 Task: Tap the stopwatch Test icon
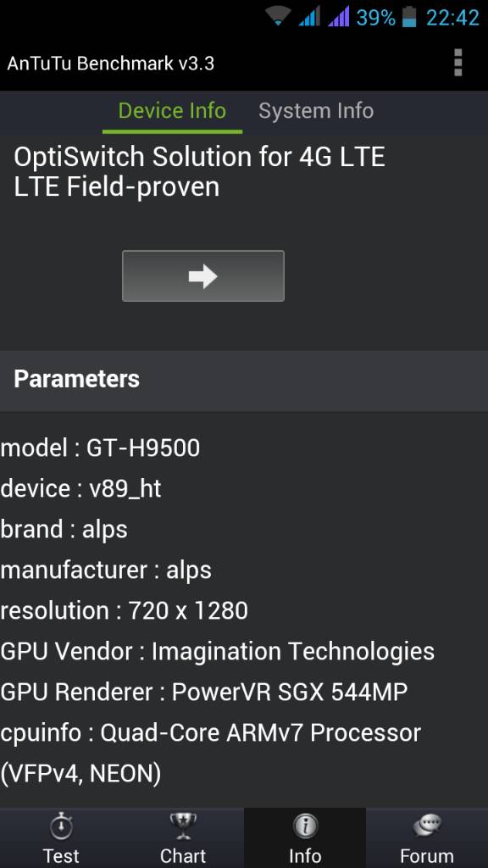[x=61, y=827]
